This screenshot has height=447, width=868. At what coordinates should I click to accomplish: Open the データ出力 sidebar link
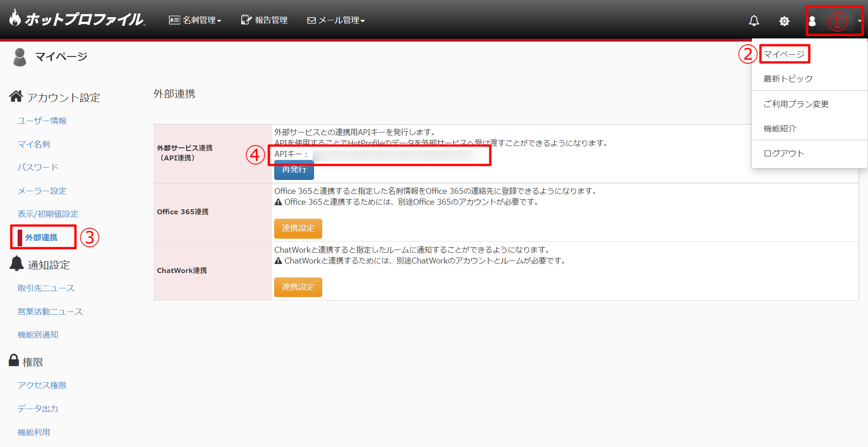click(x=38, y=409)
